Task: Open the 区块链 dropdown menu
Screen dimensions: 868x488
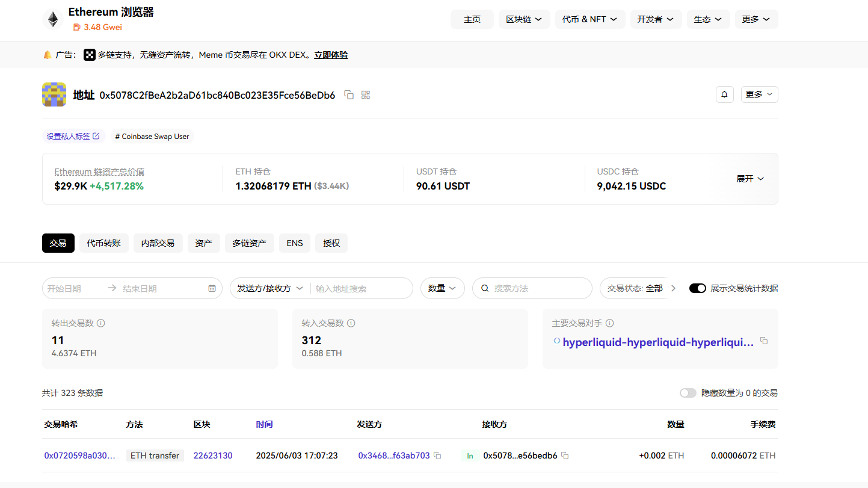Action: coord(524,19)
